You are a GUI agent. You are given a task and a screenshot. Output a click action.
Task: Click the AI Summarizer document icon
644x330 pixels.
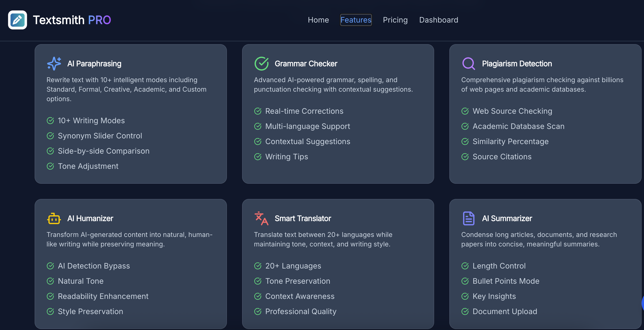(x=468, y=218)
